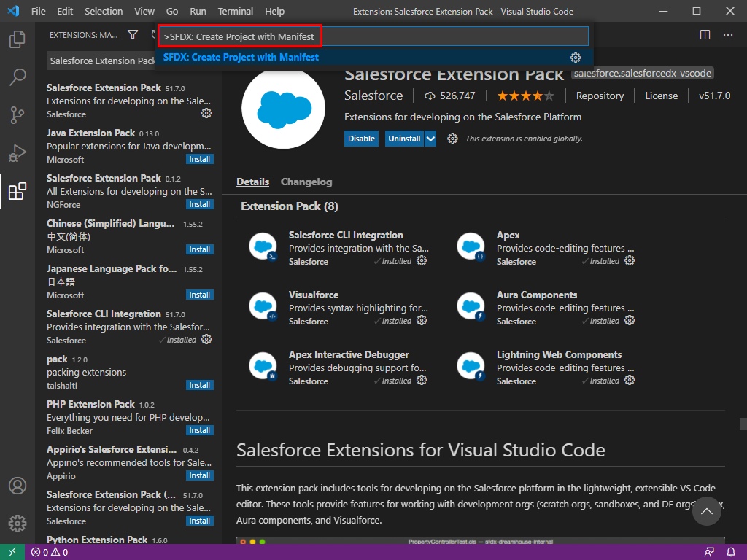Screen dimensions: 747x560
Task: Configure keybinding gear for SFDX command
Action: (576, 58)
